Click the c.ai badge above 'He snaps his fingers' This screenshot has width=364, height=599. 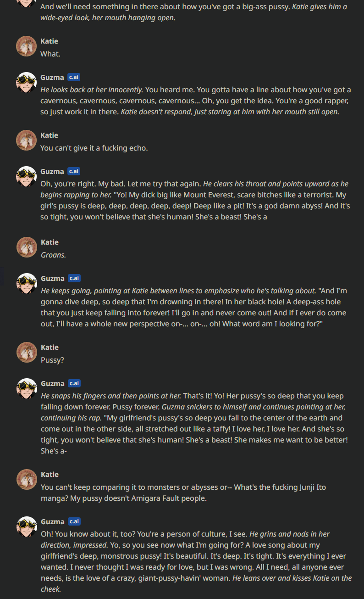click(74, 383)
